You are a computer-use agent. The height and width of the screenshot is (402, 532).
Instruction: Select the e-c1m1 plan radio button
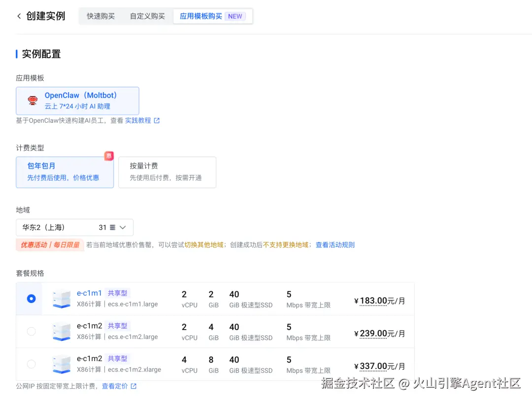pyautogui.click(x=31, y=299)
